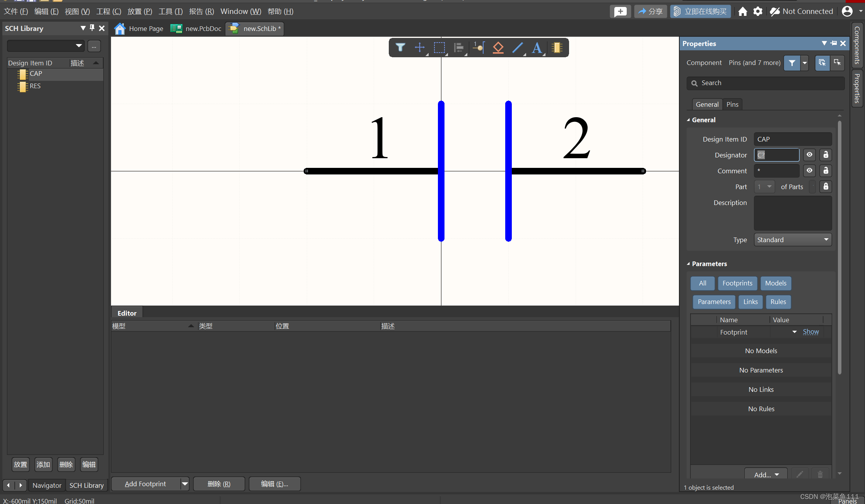Click the Properties Search field

pos(765,83)
